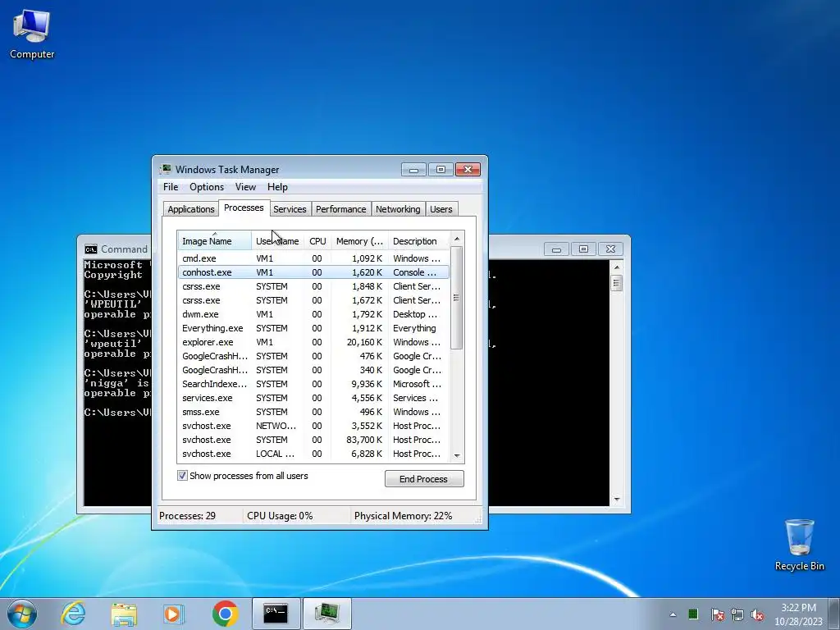Select GoogleCrashHandler row using 340 K

pos(313,370)
